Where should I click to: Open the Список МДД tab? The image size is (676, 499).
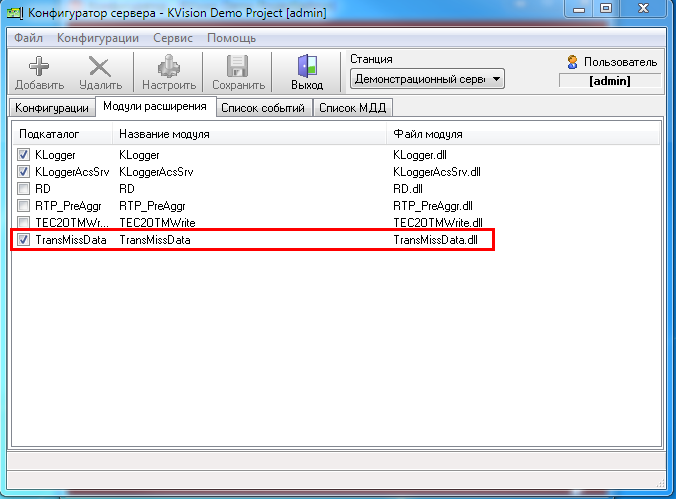(353, 108)
